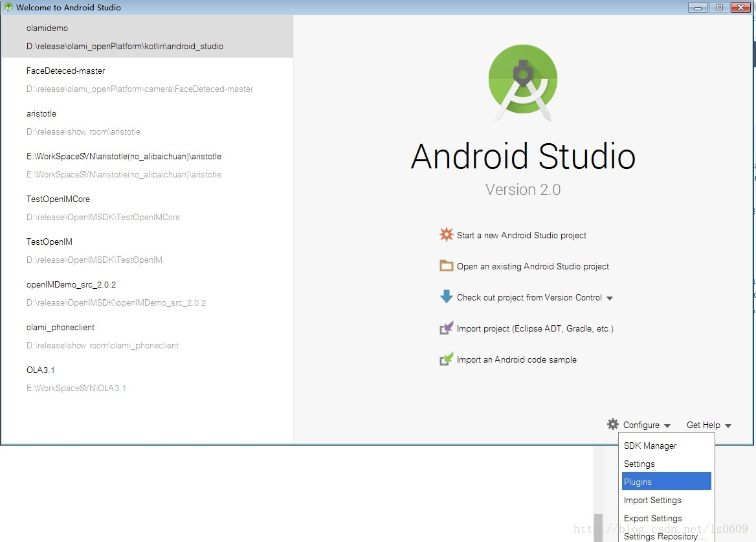Click path D:\release\OpenIMSDK\TestOpenIMCore
756x542 pixels.
103,217
